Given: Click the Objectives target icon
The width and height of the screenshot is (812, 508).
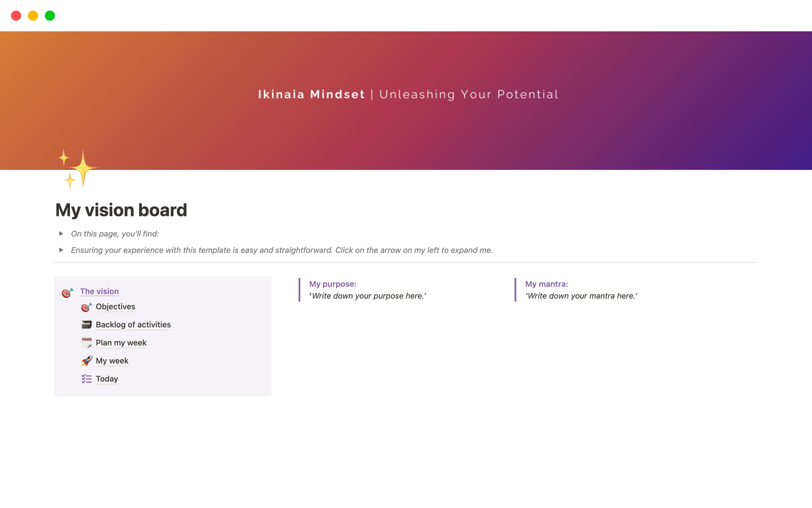Looking at the screenshot, I should pos(86,307).
